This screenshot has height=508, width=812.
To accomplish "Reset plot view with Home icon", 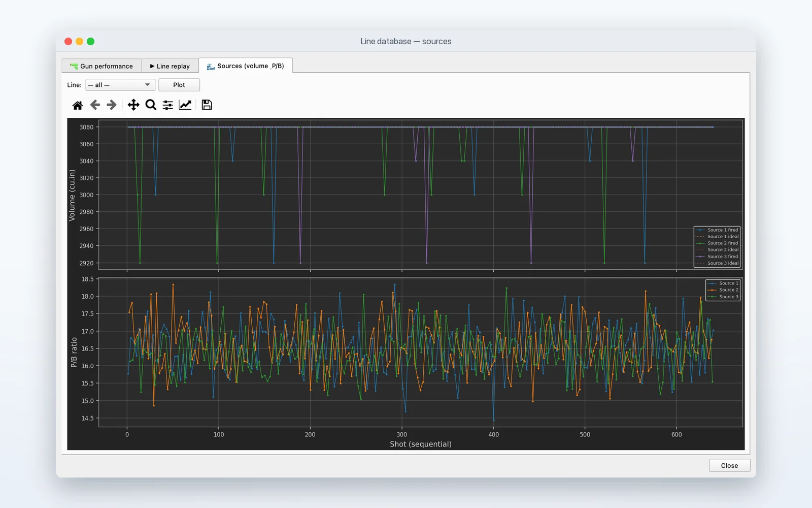I will click(x=77, y=105).
